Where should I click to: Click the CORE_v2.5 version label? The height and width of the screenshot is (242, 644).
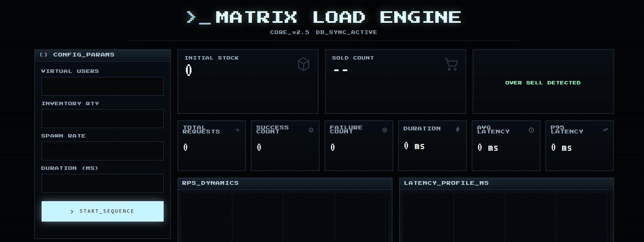(x=289, y=32)
